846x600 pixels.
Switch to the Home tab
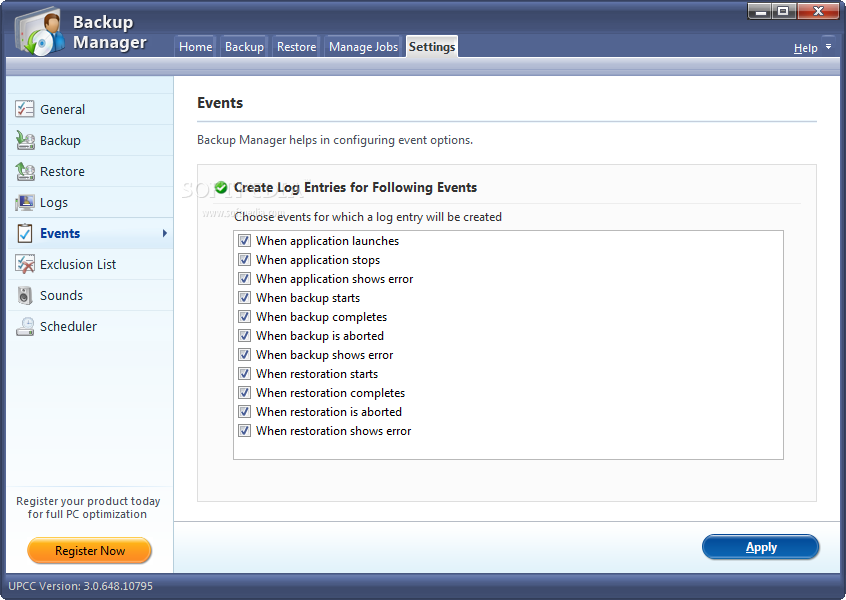pyautogui.click(x=195, y=47)
